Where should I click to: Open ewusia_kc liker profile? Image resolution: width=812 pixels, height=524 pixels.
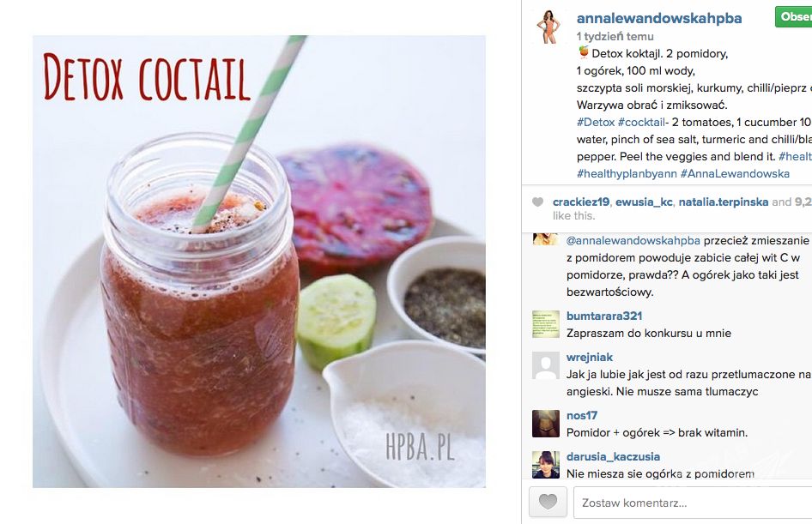[644, 202]
